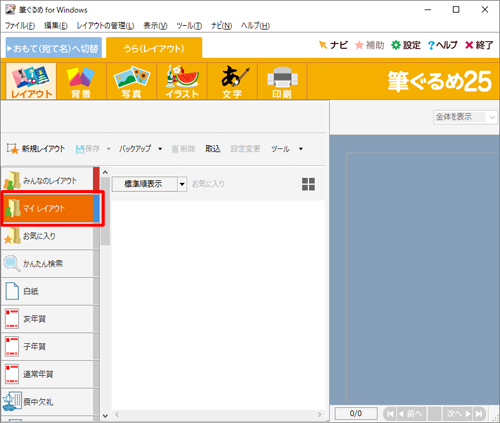Click the 削除 delete button

pos(183,149)
